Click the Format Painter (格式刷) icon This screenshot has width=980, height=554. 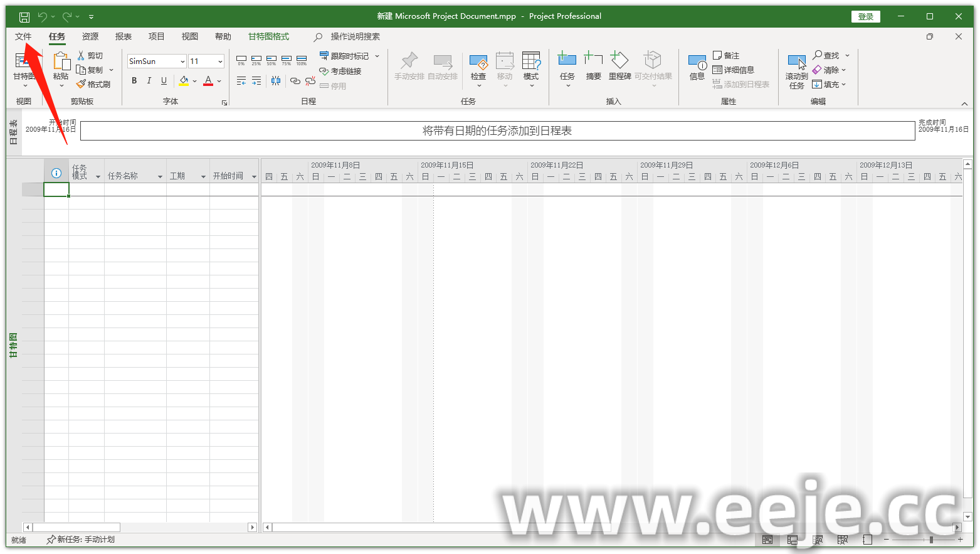(x=93, y=84)
